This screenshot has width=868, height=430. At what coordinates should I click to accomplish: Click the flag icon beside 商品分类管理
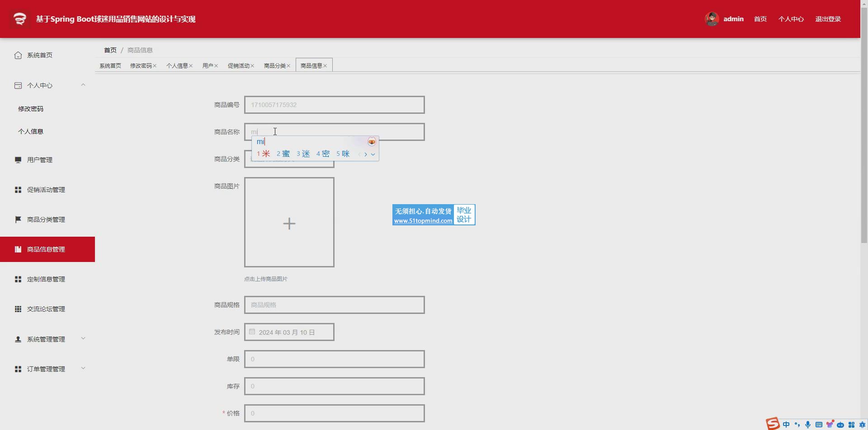pos(18,220)
